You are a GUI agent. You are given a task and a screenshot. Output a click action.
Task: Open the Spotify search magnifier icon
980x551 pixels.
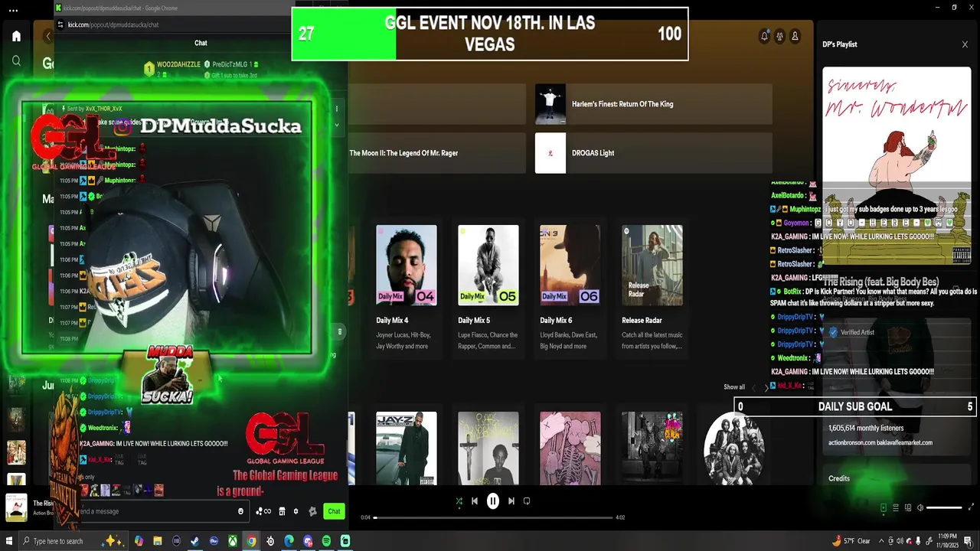pyautogui.click(x=16, y=60)
